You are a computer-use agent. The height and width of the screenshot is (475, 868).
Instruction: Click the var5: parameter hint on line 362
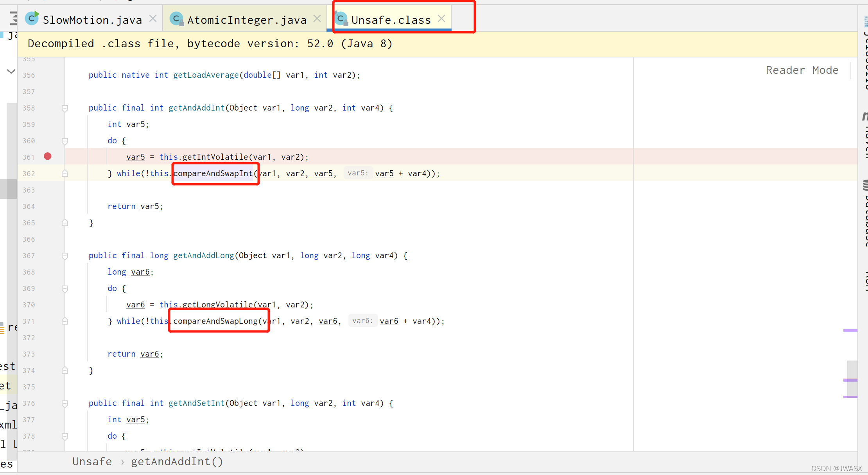point(358,173)
